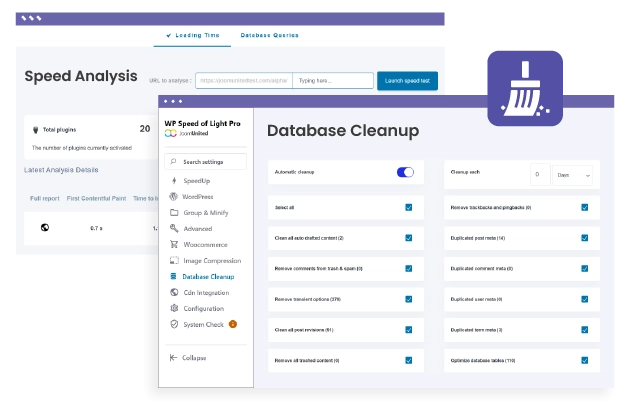Click the First Contentful Paint column header
Screen dimensions: 630x401
96,198
